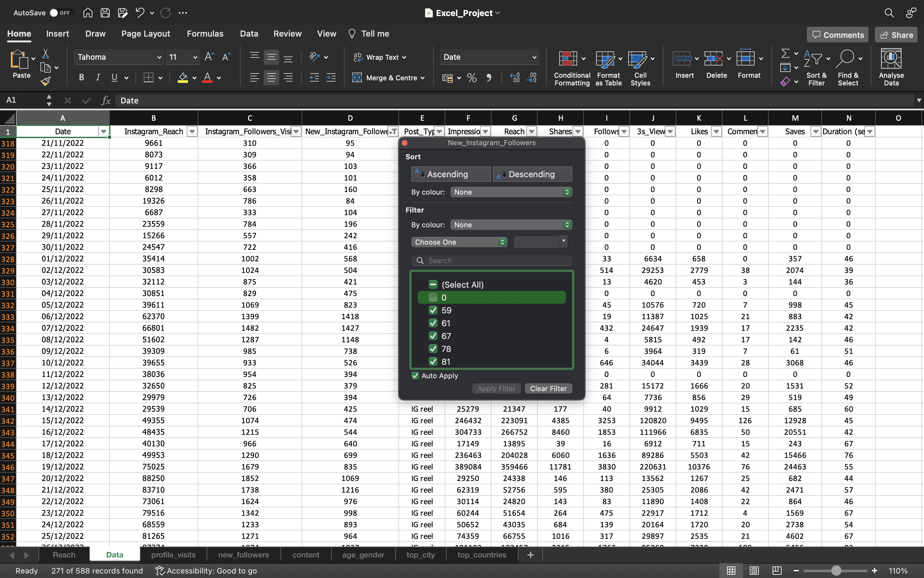Open Sort By colour dropdown
The height and width of the screenshot is (578, 924).
tap(511, 192)
